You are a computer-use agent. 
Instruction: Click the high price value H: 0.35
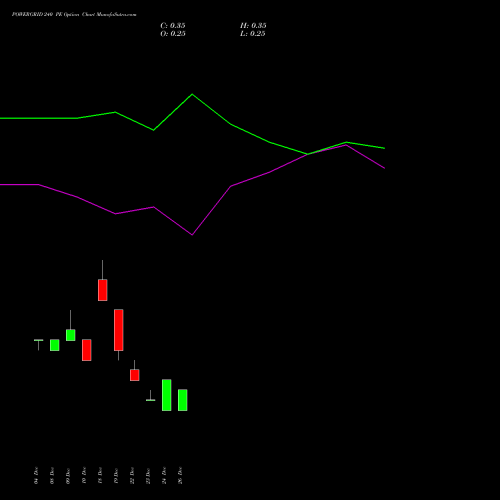coord(253,26)
